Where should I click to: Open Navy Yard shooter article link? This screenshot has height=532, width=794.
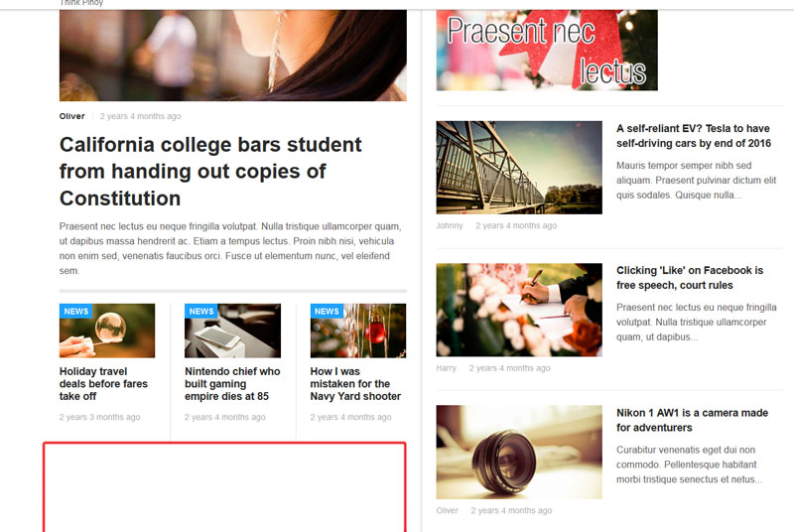[355, 384]
